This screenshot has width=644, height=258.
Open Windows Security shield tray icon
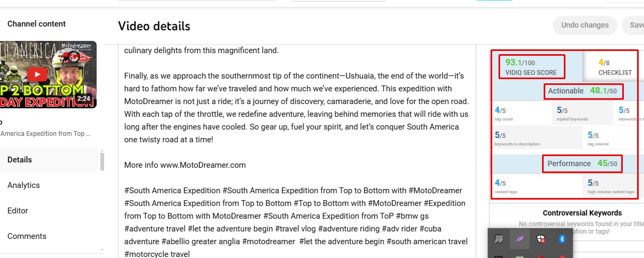click(x=540, y=239)
